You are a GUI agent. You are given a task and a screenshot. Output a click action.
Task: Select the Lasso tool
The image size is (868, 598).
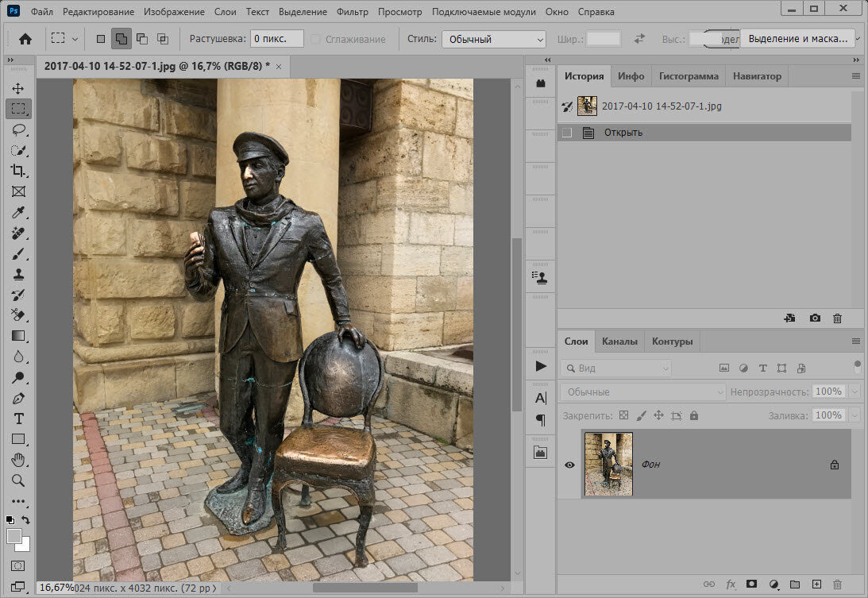[17, 129]
